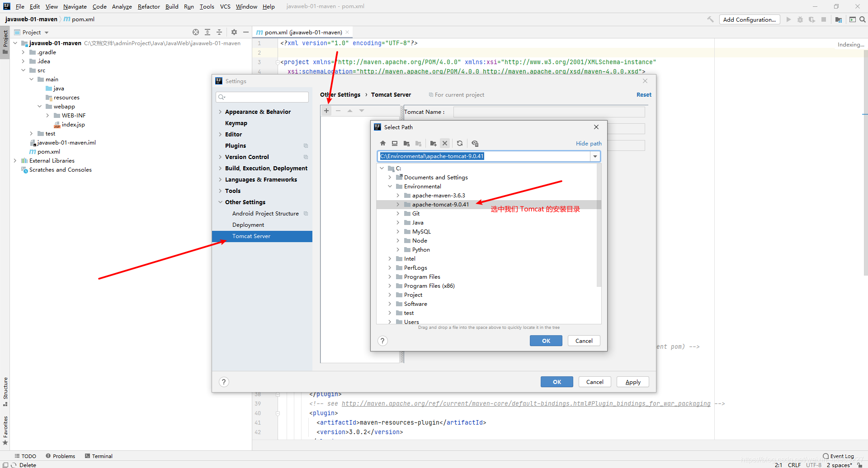The height and width of the screenshot is (468, 868).
Task: Close the pom.xml editor tab
Action: [x=347, y=32]
